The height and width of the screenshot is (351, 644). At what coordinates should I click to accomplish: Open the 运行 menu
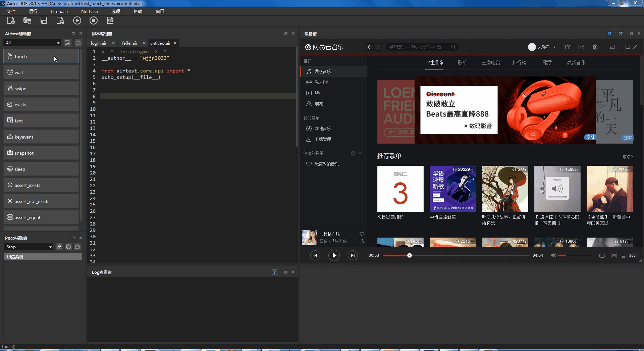coord(33,11)
